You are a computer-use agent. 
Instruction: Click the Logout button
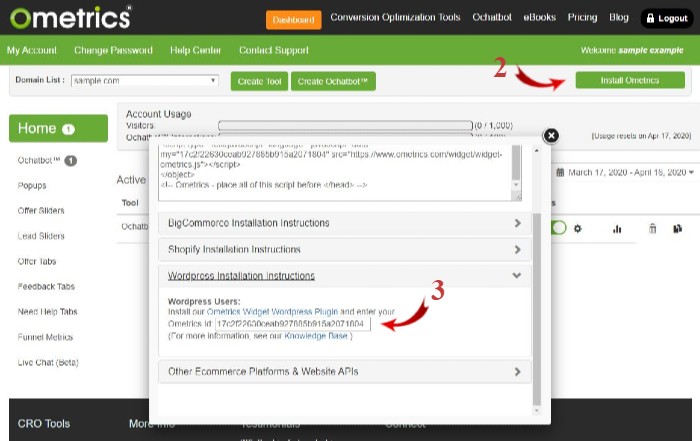[667, 18]
